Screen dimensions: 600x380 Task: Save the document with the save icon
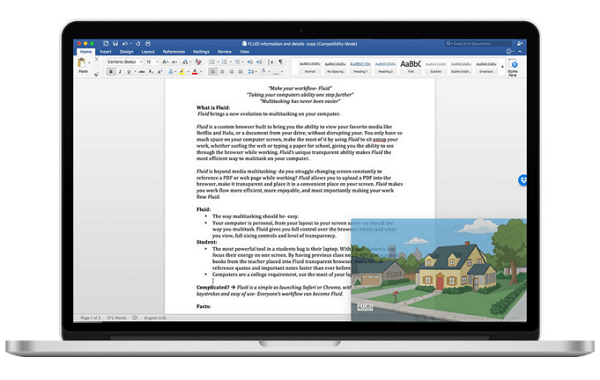pyautogui.click(x=115, y=44)
